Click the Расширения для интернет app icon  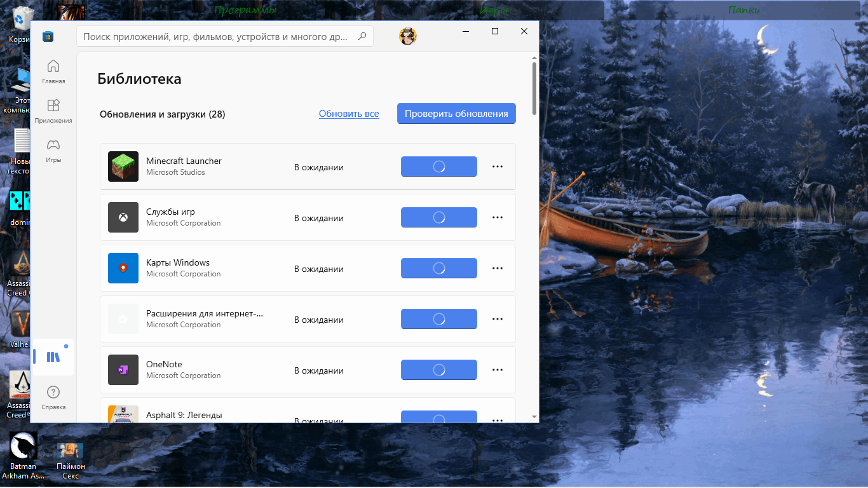(123, 319)
